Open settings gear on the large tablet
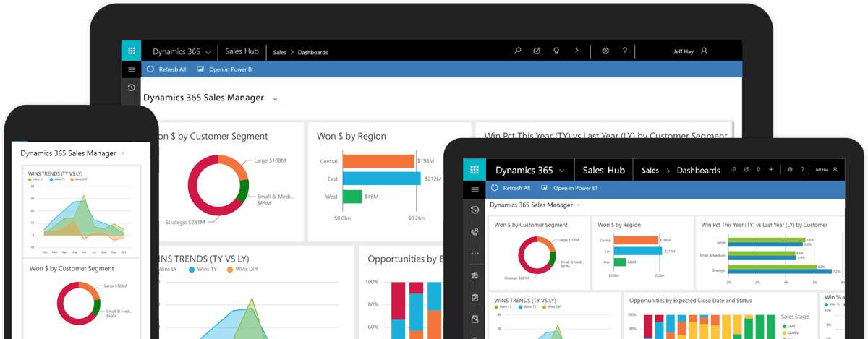868x339 pixels. point(605,51)
